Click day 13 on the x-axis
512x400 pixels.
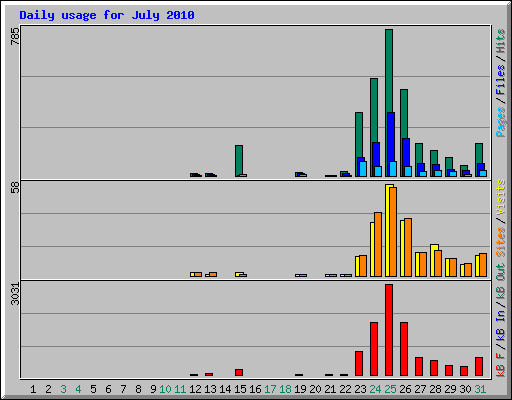coord(210,389)
